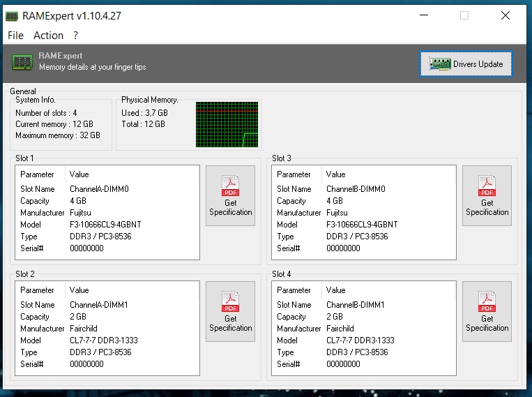Image resolution: width=532 pixels, height=397 pixels.
Task: Click the Value column header in Slot 4
Action: [x=388, y=290]
